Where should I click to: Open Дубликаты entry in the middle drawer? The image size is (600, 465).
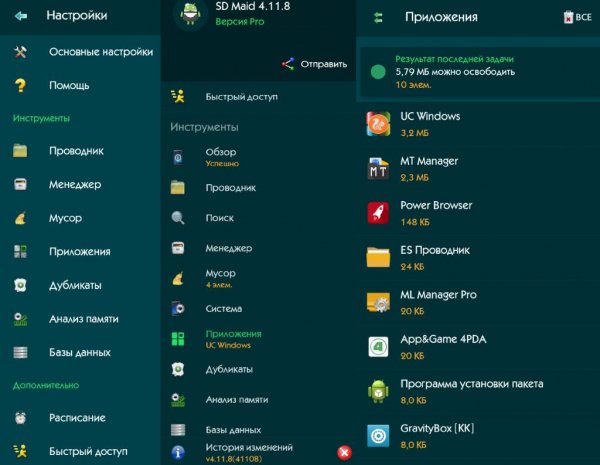[258, 369]
